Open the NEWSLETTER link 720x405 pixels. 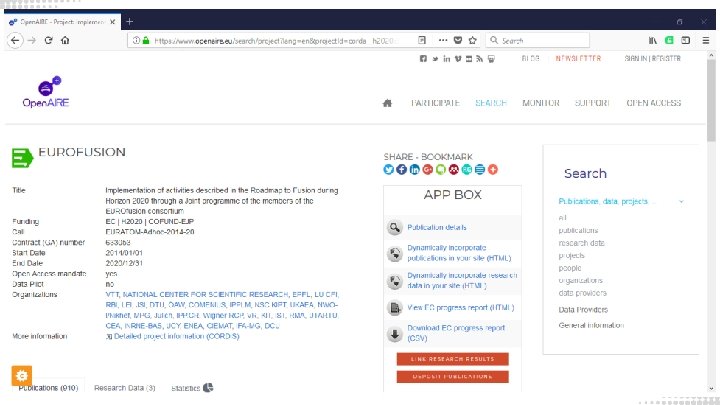578,58
